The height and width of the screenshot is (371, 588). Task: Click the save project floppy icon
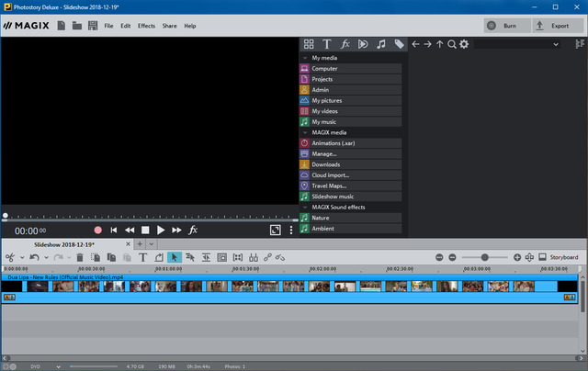(93, 26)
